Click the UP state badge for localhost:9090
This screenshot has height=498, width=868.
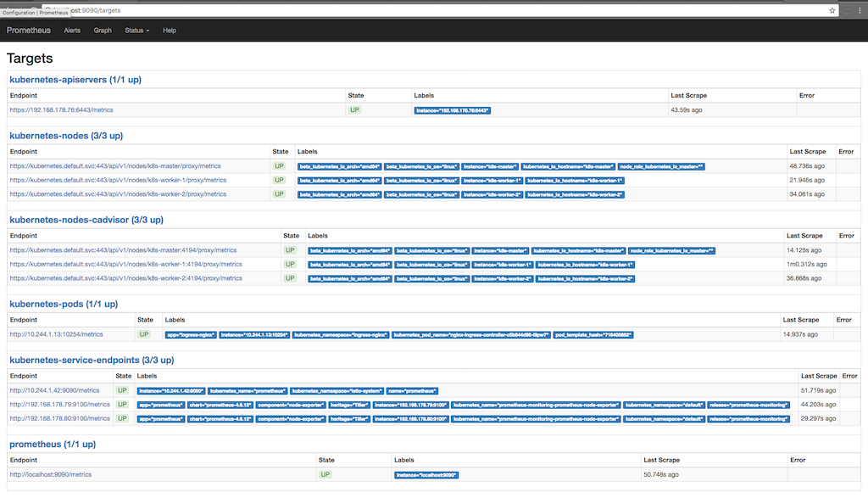pyautogui.click(x=325, y=474)
